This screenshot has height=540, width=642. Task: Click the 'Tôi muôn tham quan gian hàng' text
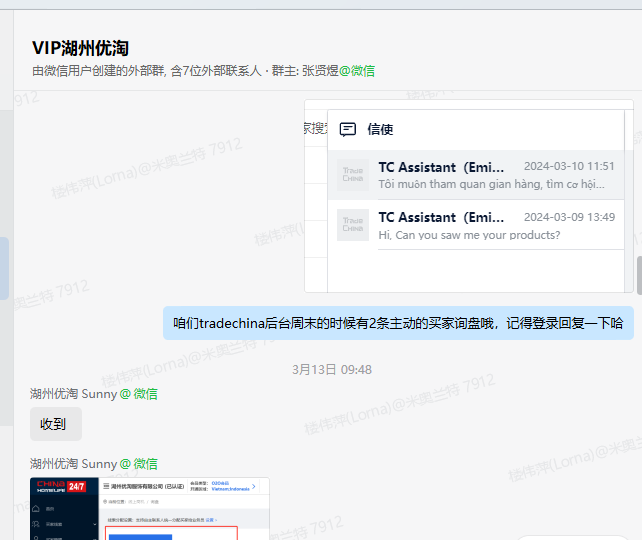491,184
